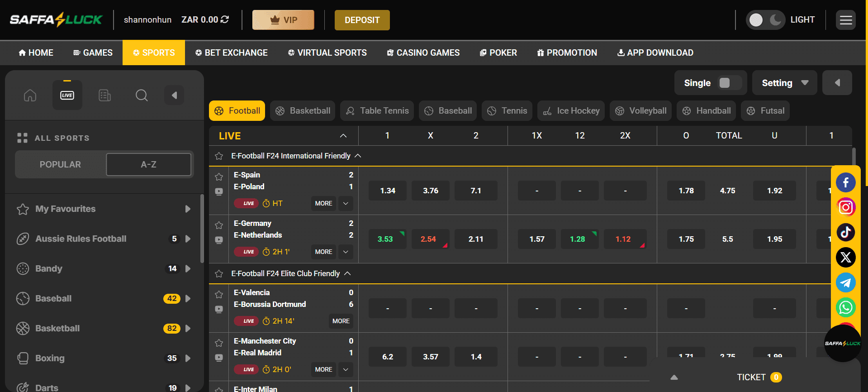Open the WhatsApp social link
Viewport: 868px width, 392px height.
tap(845, 308)
